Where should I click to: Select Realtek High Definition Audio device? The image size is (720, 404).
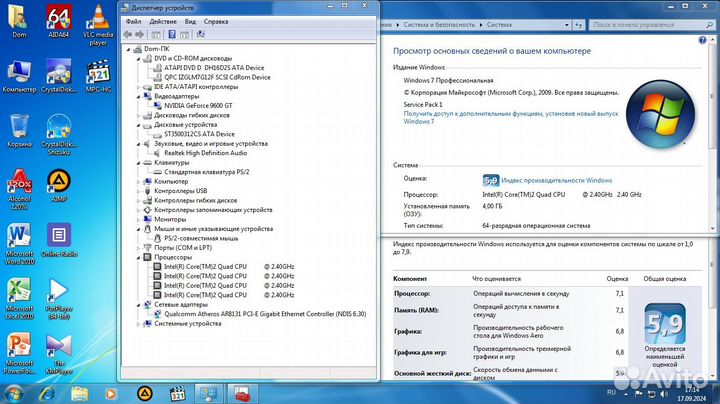click(x=206, y=153)
